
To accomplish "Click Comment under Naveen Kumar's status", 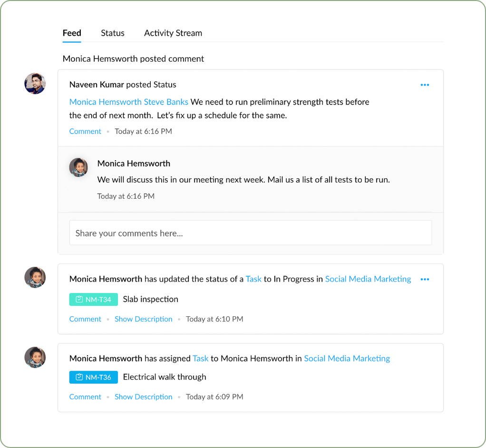I will tap(85, 131).
